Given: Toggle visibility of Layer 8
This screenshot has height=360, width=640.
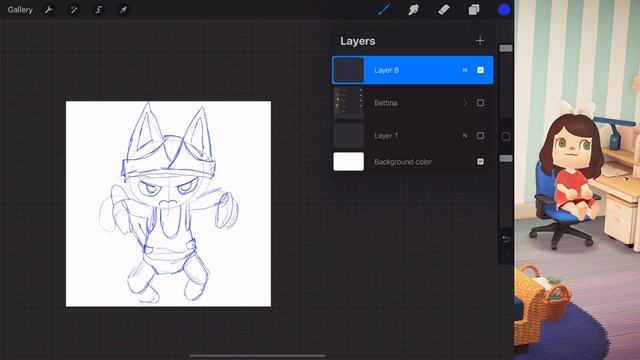Looking at the screenshot, I should [x=480, y=70].
